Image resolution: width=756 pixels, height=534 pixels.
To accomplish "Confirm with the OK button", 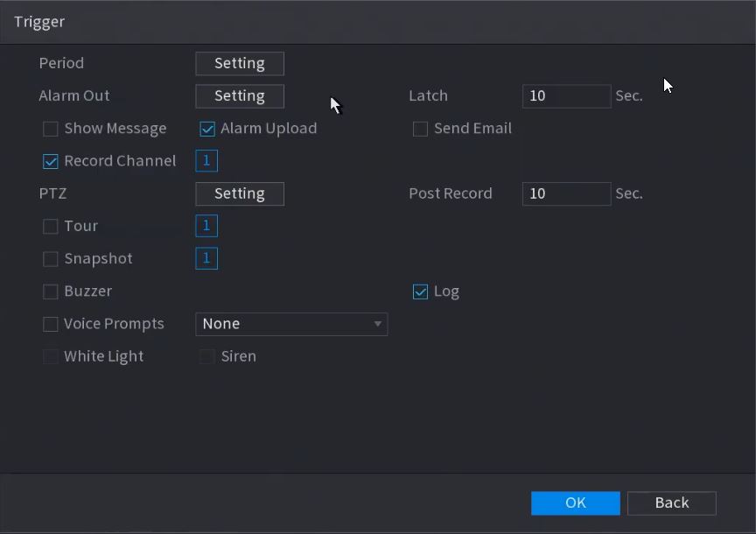I will [x=575, y=502].
